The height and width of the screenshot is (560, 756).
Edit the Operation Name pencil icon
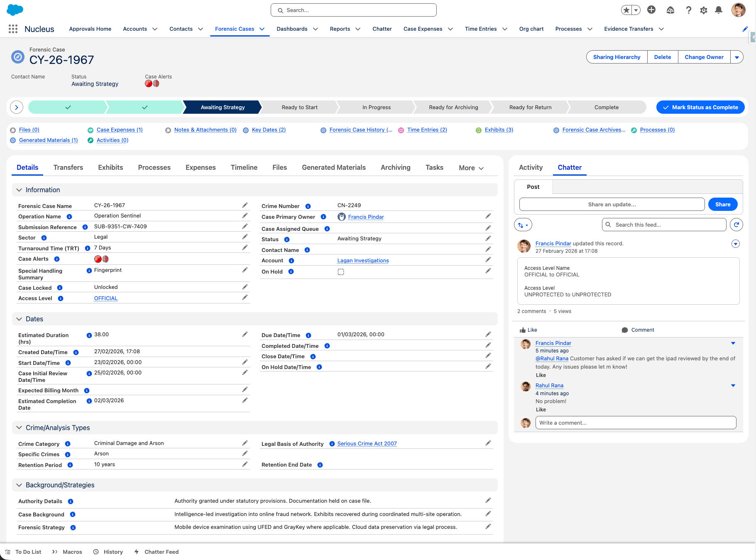coord(245,216)
